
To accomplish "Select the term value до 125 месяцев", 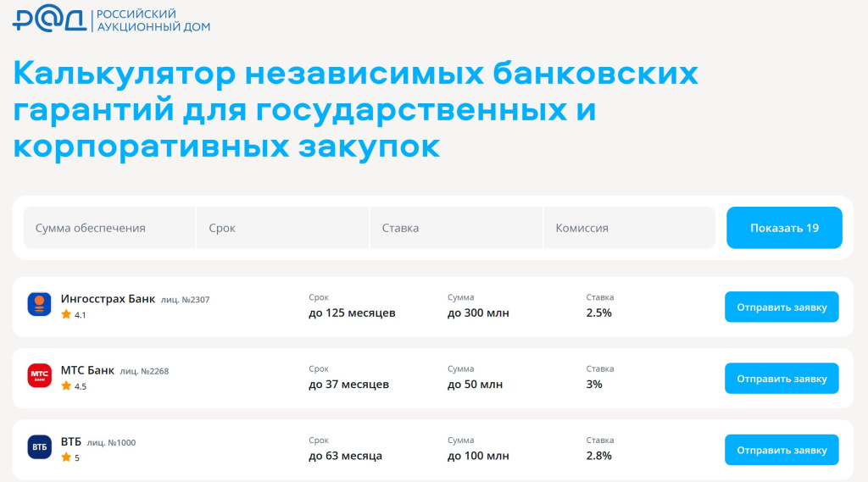I will pyautogui.click(x=352, y=313).
